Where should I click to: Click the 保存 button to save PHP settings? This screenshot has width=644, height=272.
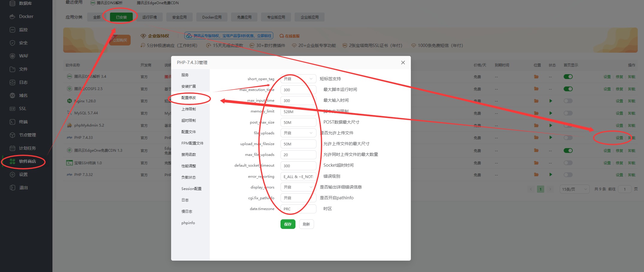287,224
